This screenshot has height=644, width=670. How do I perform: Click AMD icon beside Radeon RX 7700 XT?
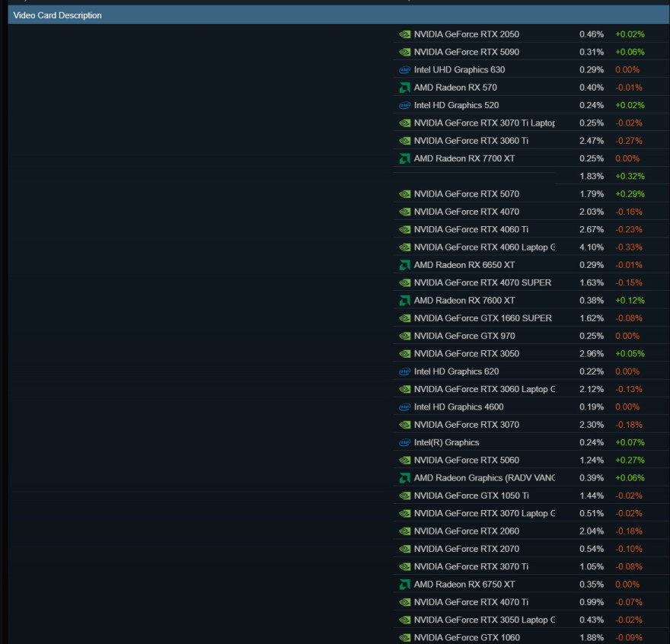click(404, 158)
